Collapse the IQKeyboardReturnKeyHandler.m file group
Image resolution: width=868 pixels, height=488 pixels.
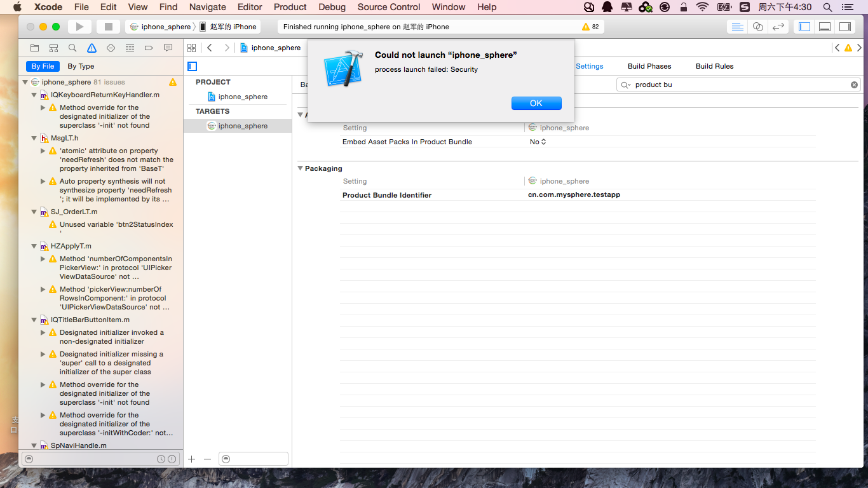pyautogui.click(x=34, y=95)
